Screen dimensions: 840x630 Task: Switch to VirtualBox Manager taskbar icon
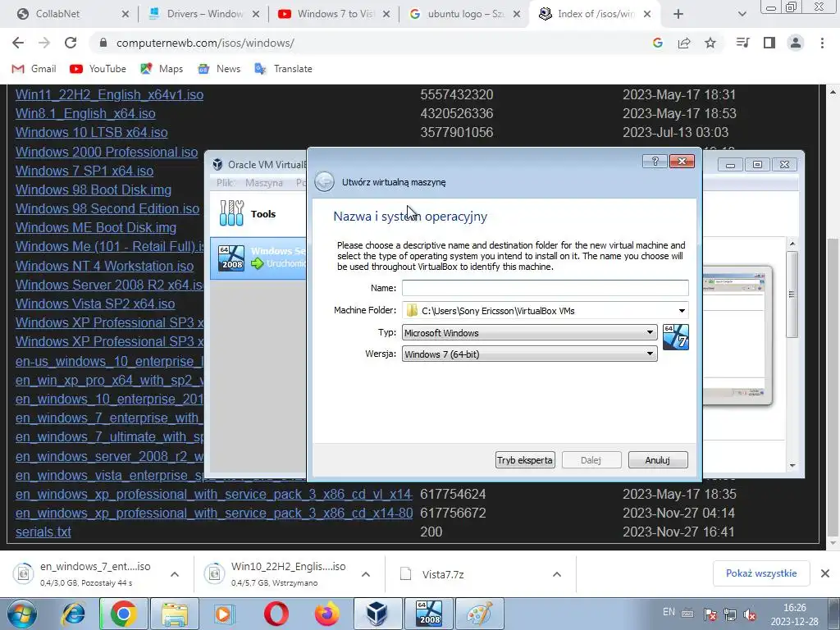377,614
